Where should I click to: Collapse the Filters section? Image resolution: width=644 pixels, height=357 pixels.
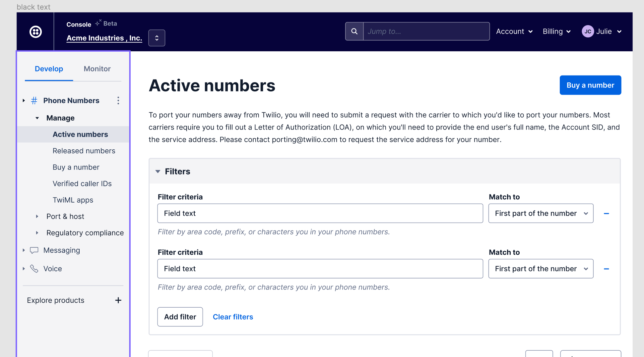click(158, 172)
